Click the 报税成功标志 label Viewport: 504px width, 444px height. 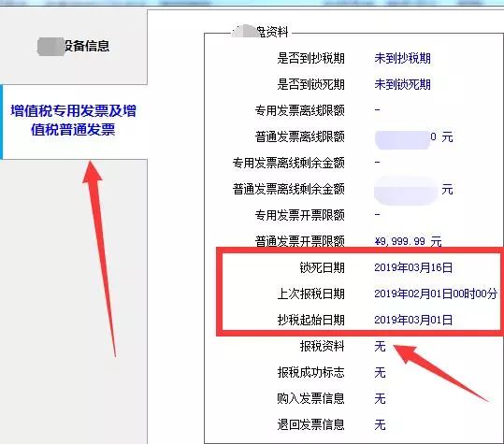[x=310, y=373]
